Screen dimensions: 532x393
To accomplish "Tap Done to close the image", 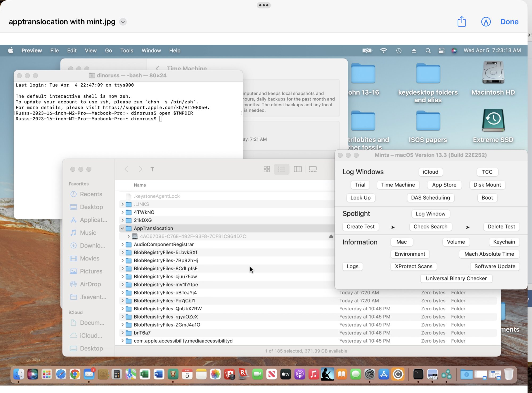I will pyautogui.click(x=509, y=22).
